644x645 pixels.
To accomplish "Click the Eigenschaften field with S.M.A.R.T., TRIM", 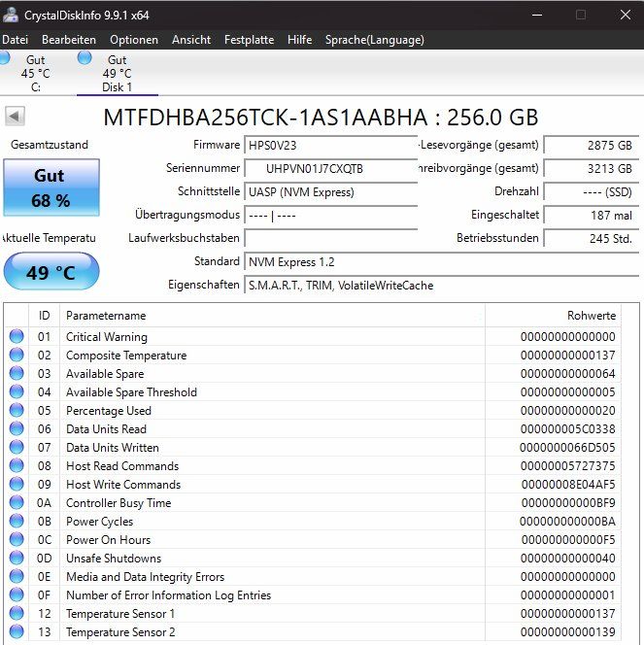I will click(442, 285).
